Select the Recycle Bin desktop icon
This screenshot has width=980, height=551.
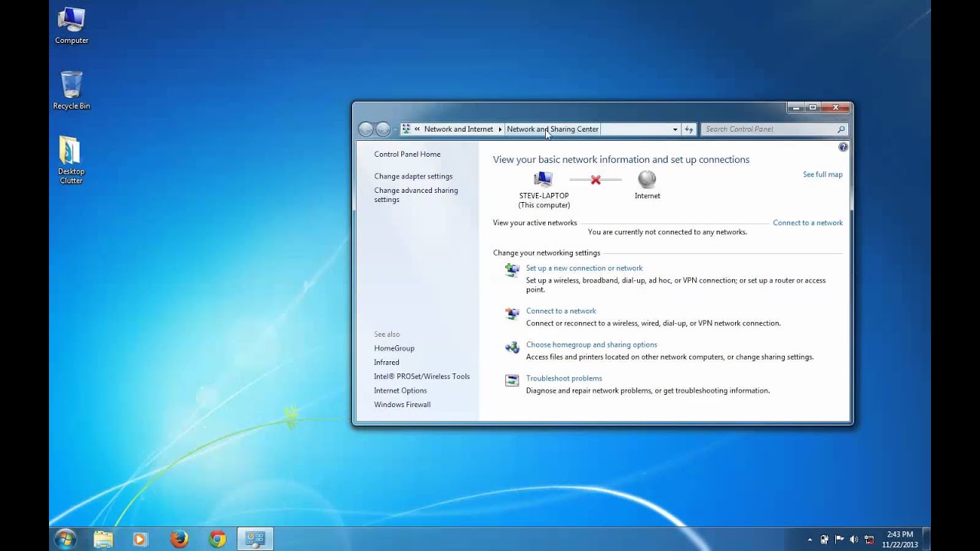pyautogui.click(x=71, y=90)
